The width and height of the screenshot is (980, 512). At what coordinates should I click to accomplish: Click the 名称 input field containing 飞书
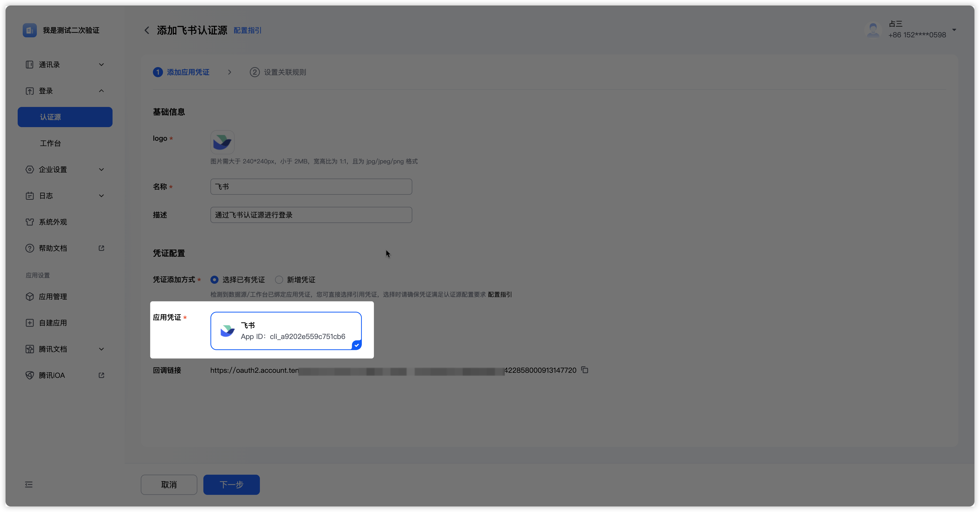point(311,187)
